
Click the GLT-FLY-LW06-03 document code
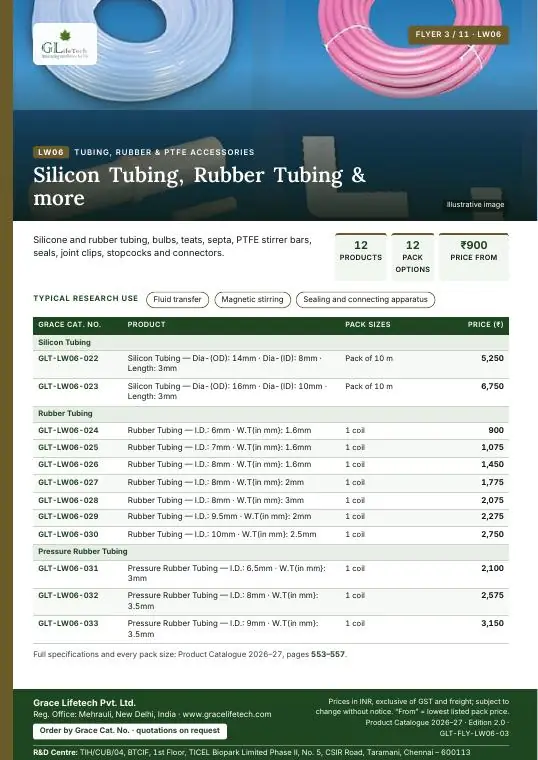(474, 733)
